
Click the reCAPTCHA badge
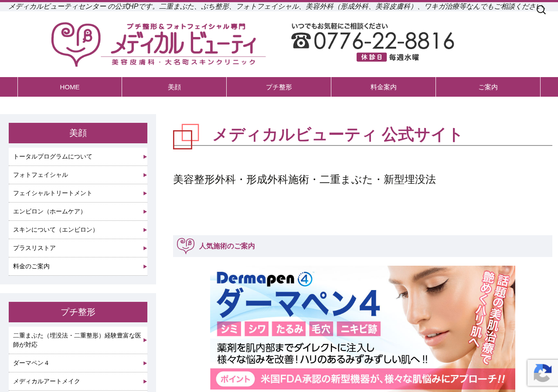tap(543, 373)
